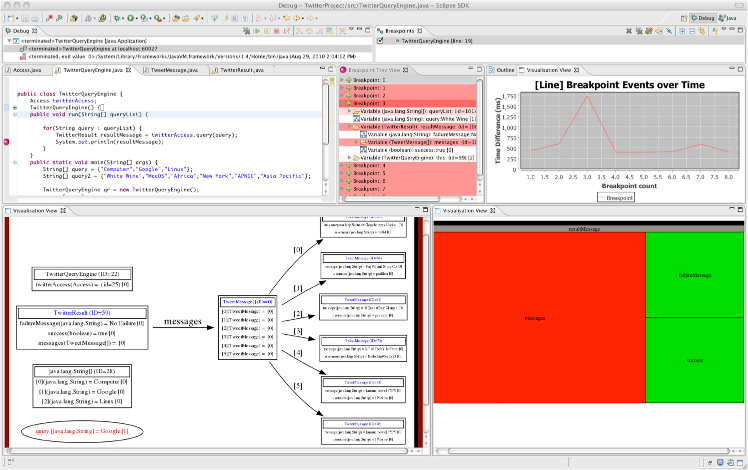748x470 pixels.
Task: Click the resultMessage treemap header bar
Action: pos(589,229)
